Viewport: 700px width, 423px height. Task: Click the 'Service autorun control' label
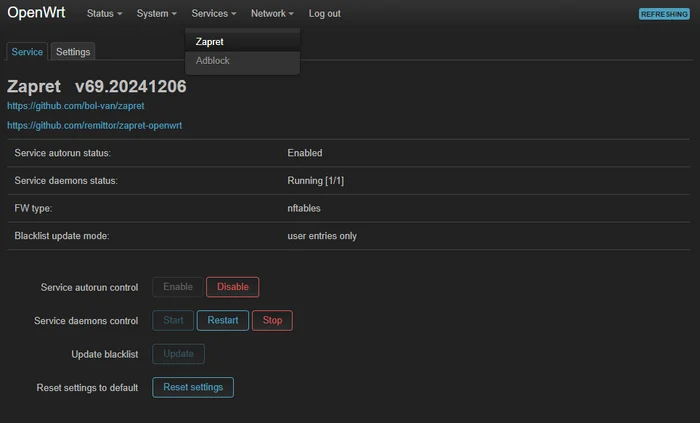[89, 287]
